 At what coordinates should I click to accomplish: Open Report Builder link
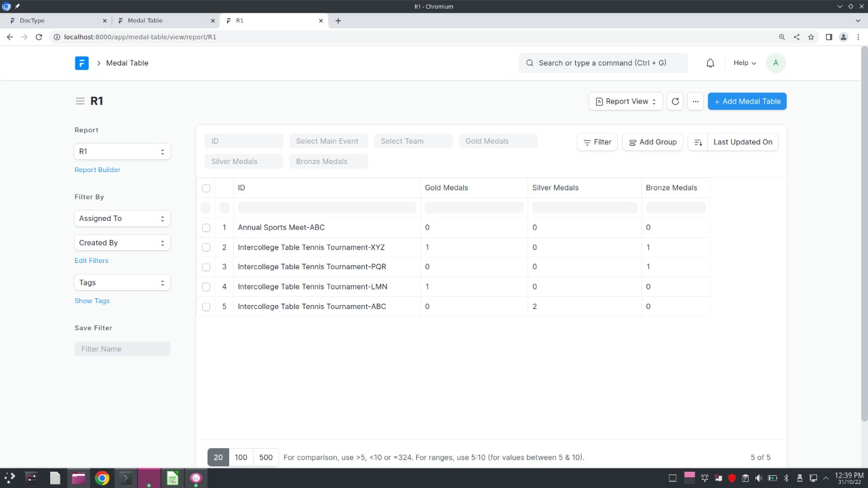pos(98,170)
